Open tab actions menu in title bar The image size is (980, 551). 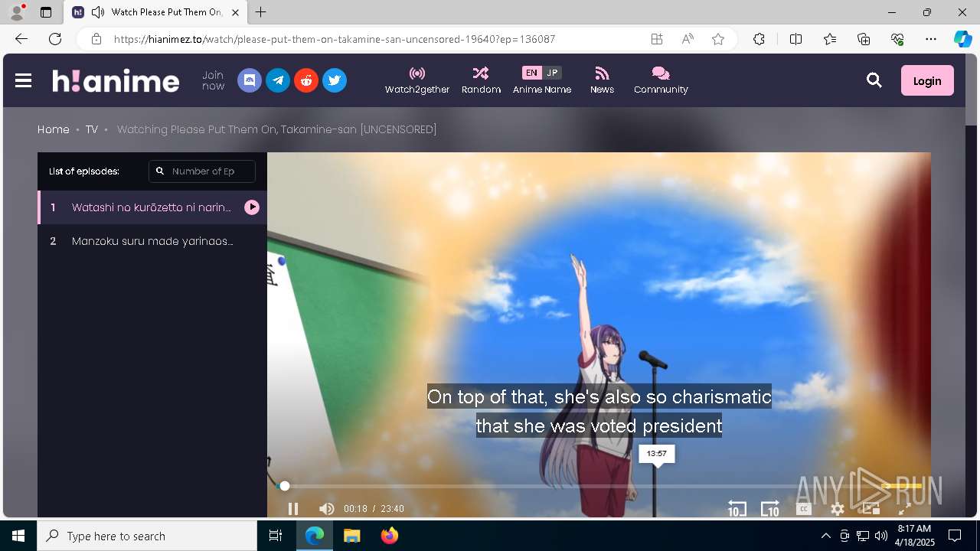46,12
